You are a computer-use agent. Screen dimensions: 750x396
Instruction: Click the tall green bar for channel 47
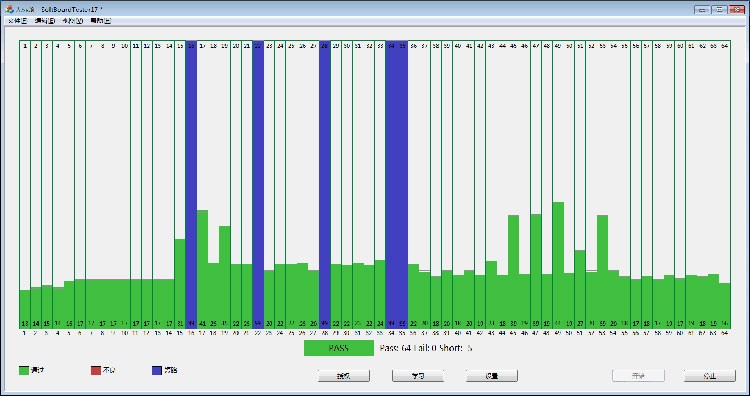536,271
